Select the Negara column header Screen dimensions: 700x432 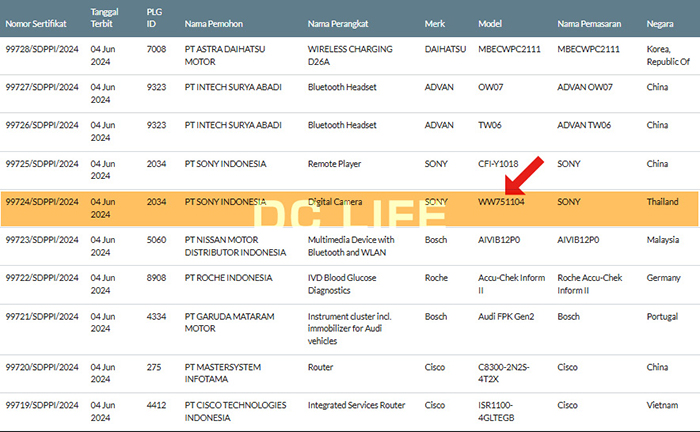660,24
